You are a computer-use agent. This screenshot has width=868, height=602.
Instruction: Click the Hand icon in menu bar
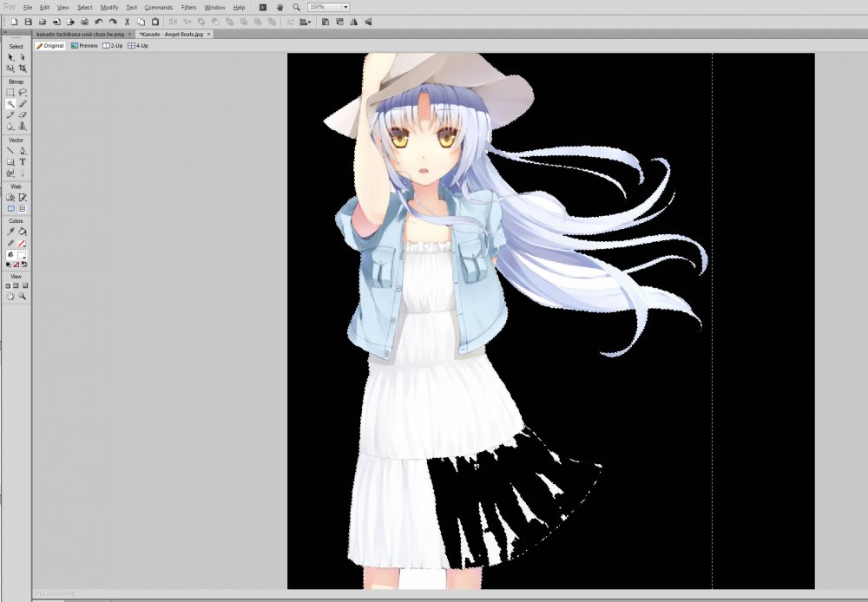[280, 7]
